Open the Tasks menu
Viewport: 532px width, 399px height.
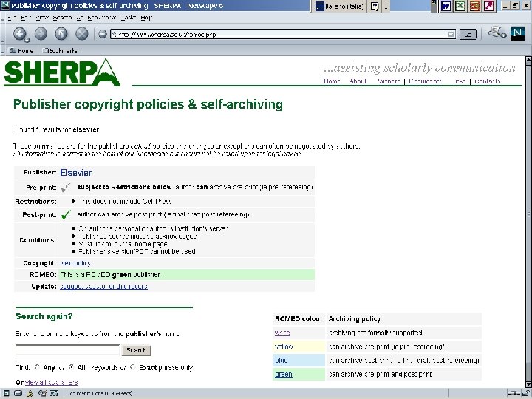pos(129,18)
